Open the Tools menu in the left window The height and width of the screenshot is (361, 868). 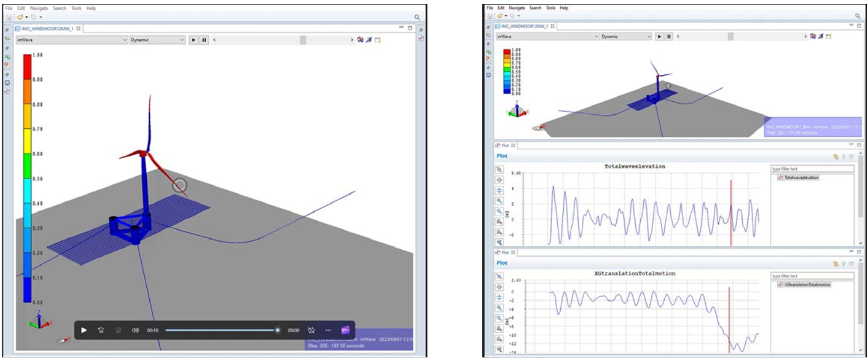point(76,9)
